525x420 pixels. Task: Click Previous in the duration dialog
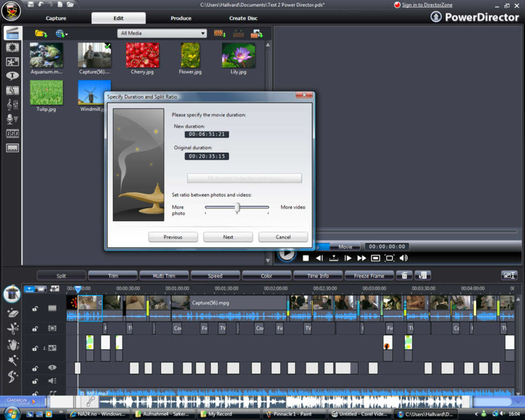click(173, 237)
